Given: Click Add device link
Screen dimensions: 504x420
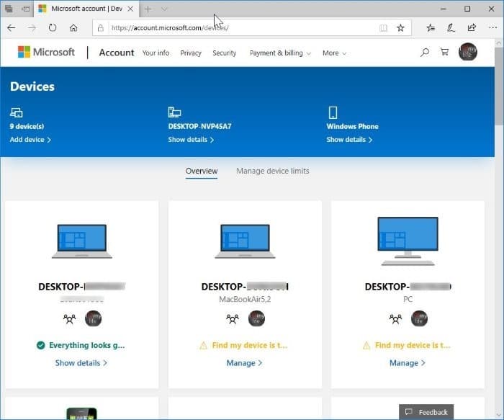Looking at the screenshot, I should (x=30, y=140).
